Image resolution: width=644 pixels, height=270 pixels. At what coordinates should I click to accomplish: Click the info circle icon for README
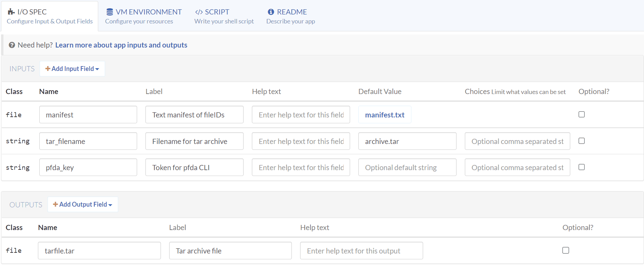click(x=271, y=12)
